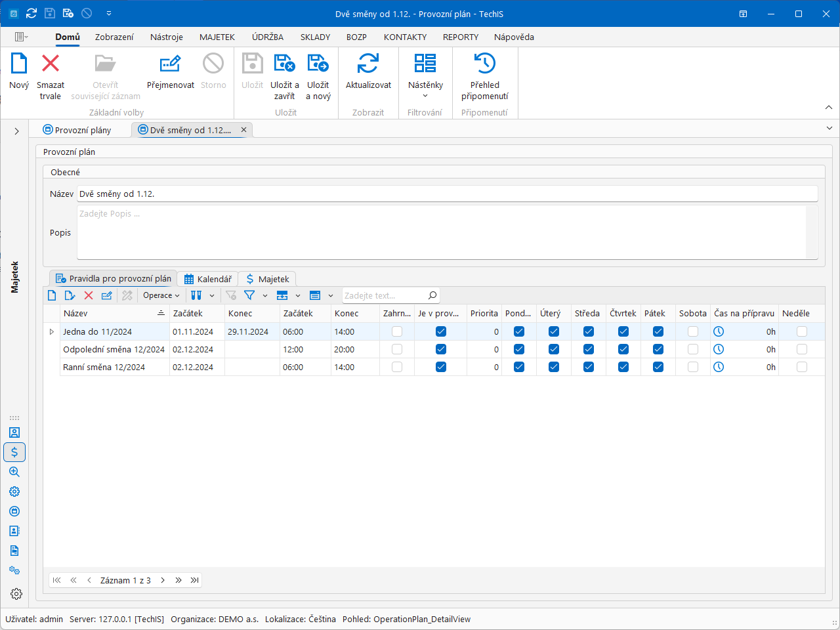Click clock icon in Ranní směna row
This screenshot has height=630, width=840.
(x=719, y=367)
